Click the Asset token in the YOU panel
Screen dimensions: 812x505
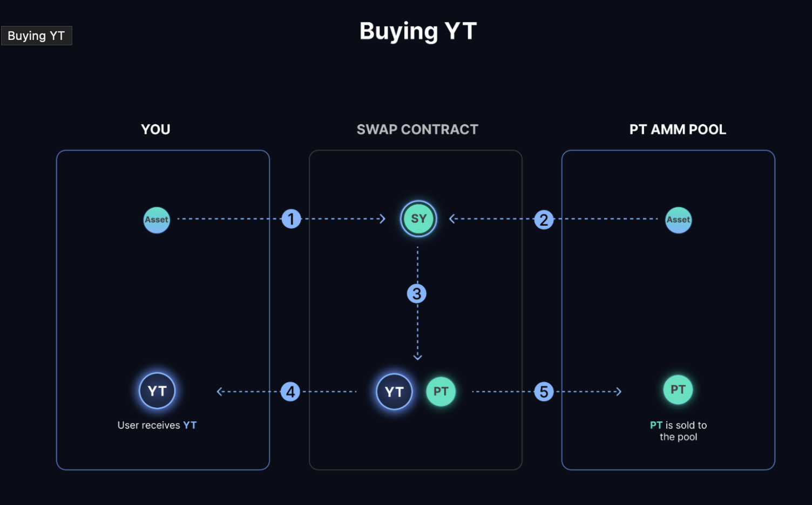[x=157, y=220]
